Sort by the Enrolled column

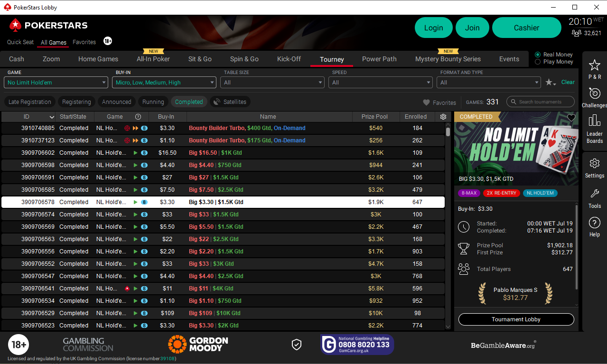coord(416,117)
